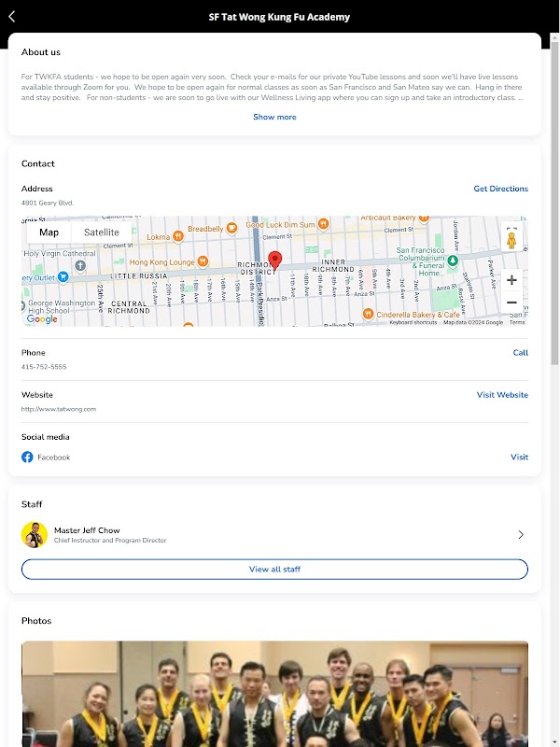Click the red location pin on map
560x747 pixels.
coord(274,261)
